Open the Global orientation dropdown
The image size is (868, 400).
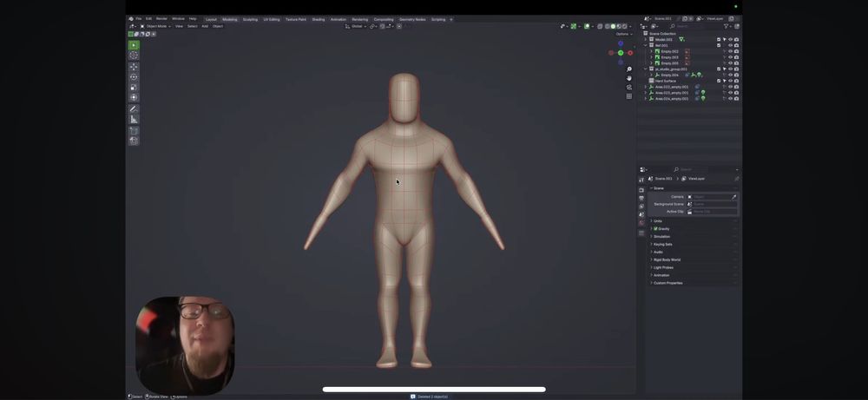355,26
